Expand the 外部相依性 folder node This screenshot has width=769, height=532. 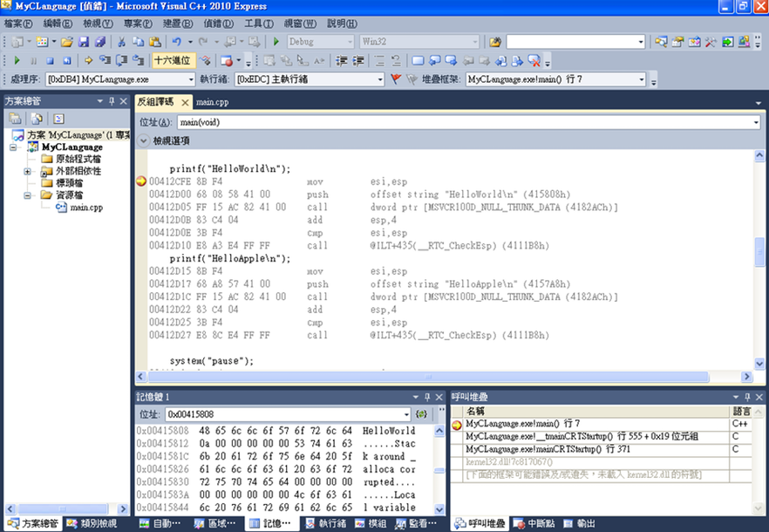(x=27, y=171)
